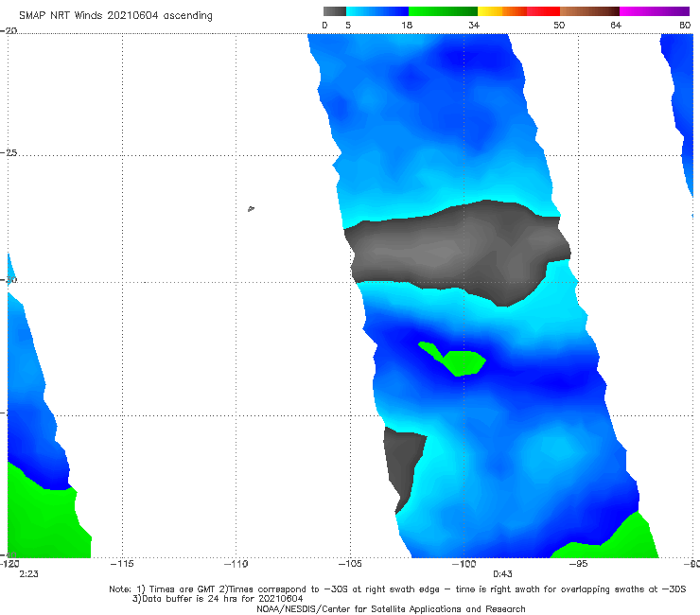Click the NOAA/NESDIS credit line
This screenshot has width=700, height=615.
391,608
